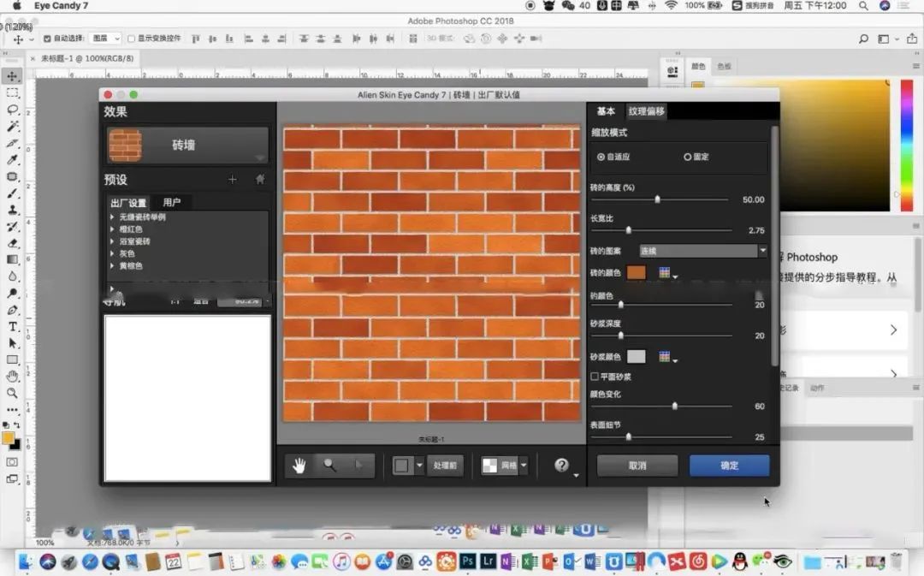Select the Eraser tool in Photoshop toolbar
The width and height of the screenshot is (924, 576).
(x=13, y=243)
